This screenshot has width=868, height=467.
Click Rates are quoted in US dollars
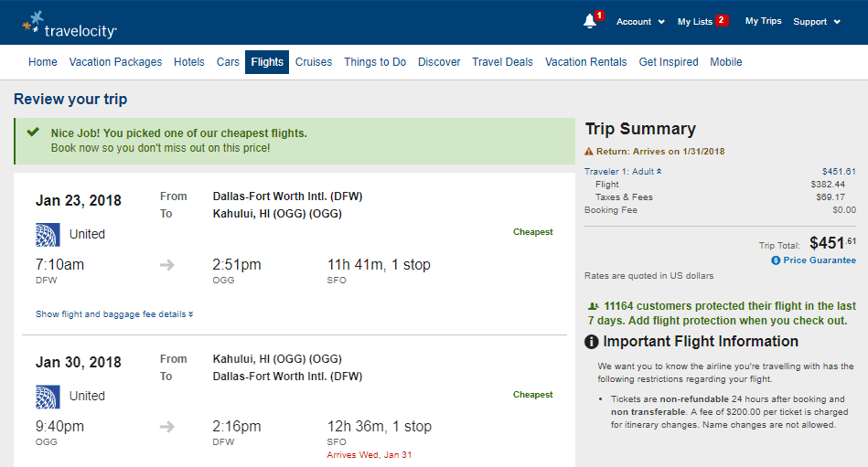click(648, 276)
